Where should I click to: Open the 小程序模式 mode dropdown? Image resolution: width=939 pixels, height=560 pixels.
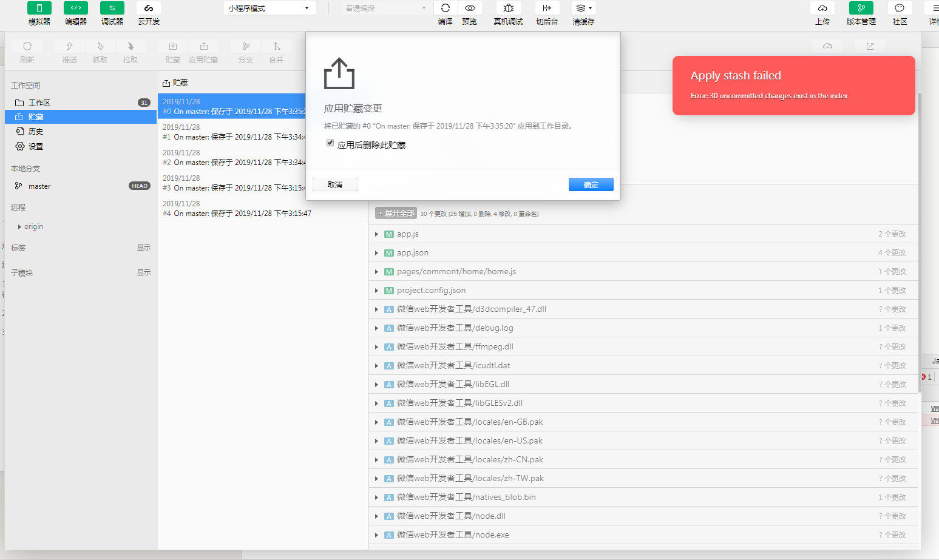(x=270, y=8)
